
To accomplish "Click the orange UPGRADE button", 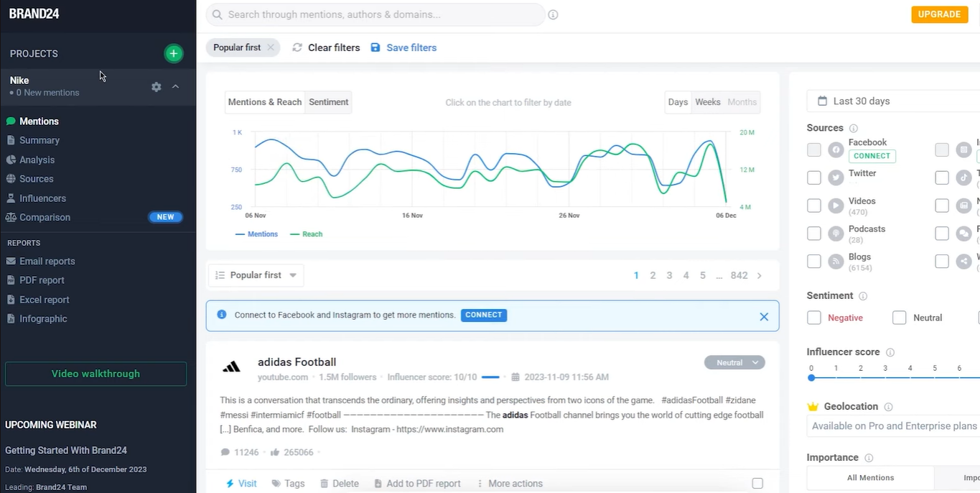I will pos(939,14).
